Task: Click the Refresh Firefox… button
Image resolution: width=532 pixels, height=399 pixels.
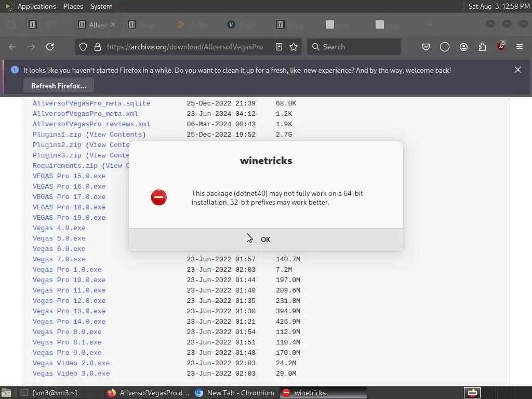Action: pyautogui.click(x=59, y=86)
